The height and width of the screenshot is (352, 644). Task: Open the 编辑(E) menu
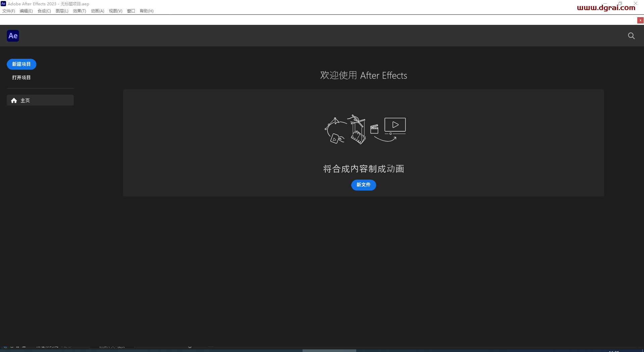pyautogui.click(x=26, y=11)
